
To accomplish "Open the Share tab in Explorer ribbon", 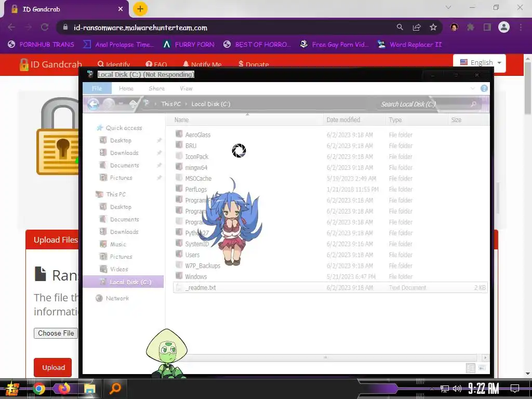I will point(156,88).
